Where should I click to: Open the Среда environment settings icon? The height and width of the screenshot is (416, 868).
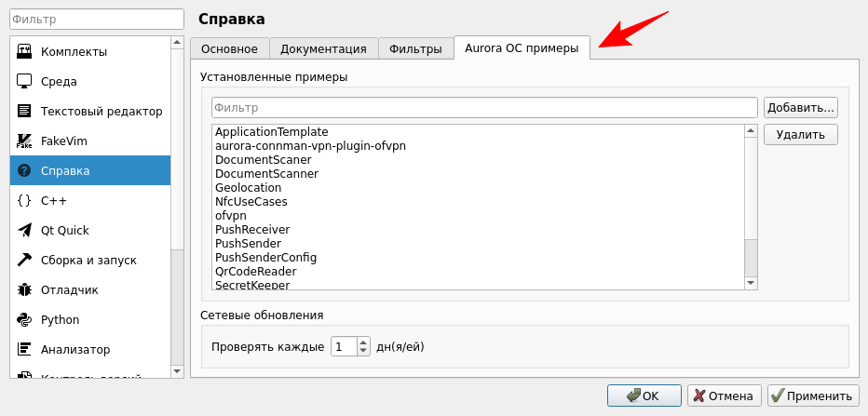coord(24,81)
